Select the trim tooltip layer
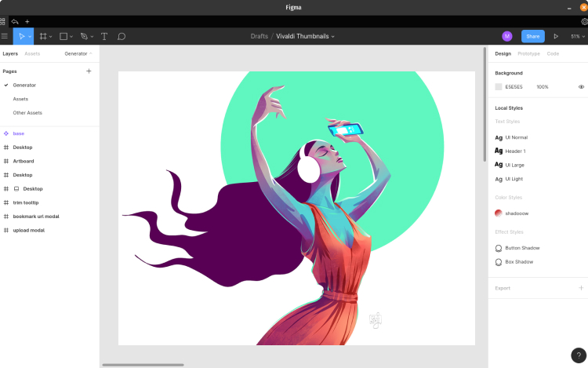The image size is (588, 368). coord(25,202)
